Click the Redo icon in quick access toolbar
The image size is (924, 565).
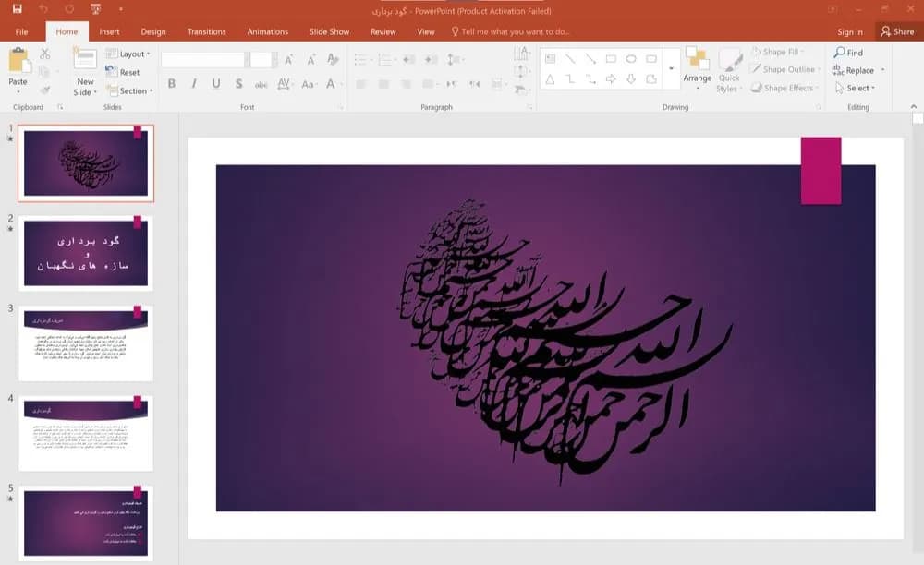tap(69, 9)
